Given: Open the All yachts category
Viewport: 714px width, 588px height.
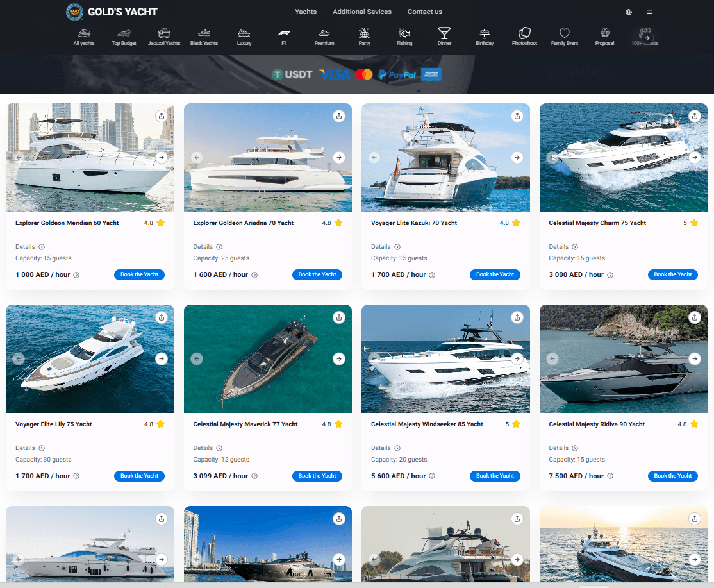Looking at the screenshot, I should 84,37.
